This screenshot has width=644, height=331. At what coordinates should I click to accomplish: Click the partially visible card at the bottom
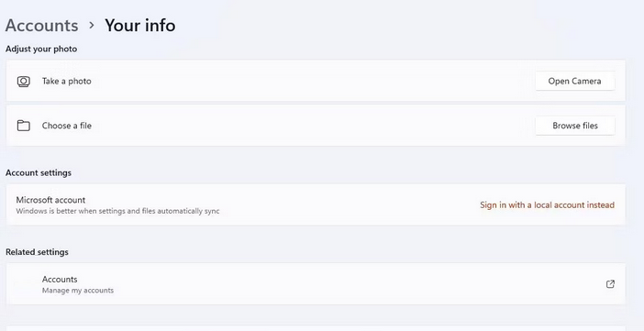point(316,328)
